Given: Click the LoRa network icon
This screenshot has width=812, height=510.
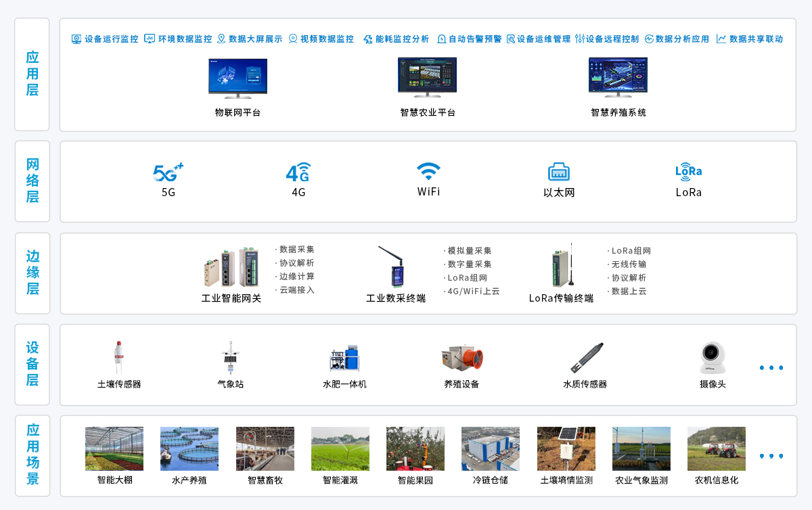Looking at the screenshot, I should pos(689,172).
